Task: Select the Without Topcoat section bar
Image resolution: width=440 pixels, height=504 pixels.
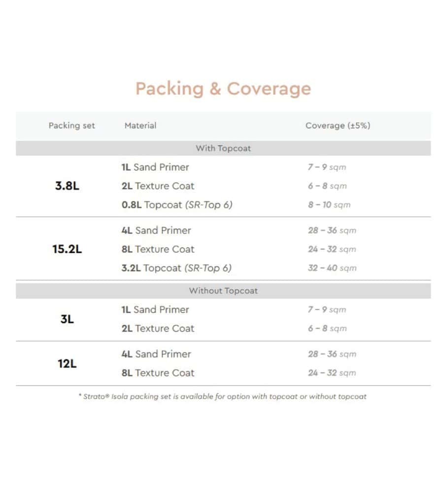Action: (x=223, y=291)
